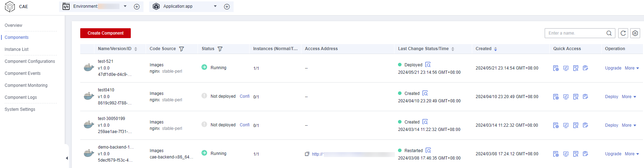Open events quick access icon for demo-backend component
This screenshot has height=168, width=644.
click(585, 154)
